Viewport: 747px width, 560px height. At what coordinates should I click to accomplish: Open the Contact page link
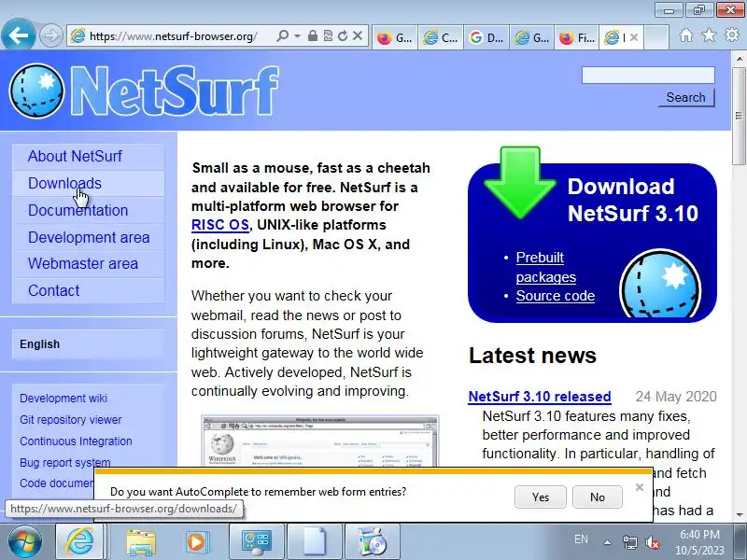53,290
